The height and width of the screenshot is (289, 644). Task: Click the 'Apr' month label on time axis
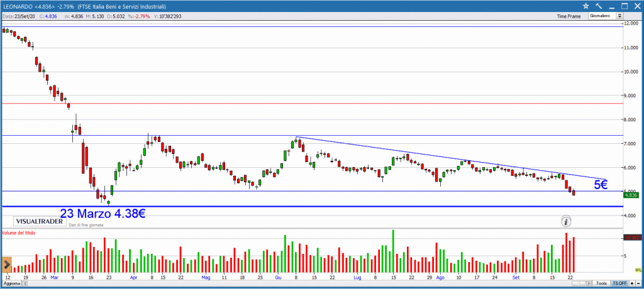coord(133,278)
